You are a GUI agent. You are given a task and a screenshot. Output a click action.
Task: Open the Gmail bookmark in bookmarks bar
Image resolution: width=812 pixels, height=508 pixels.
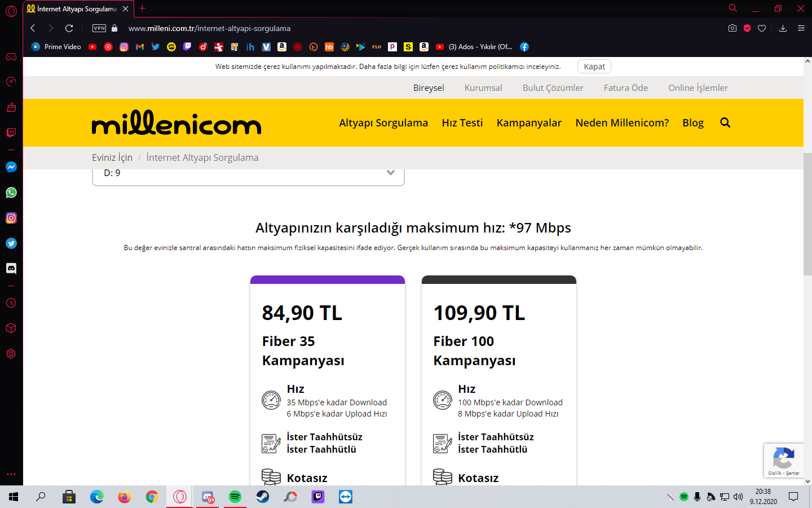pos(140,47)
